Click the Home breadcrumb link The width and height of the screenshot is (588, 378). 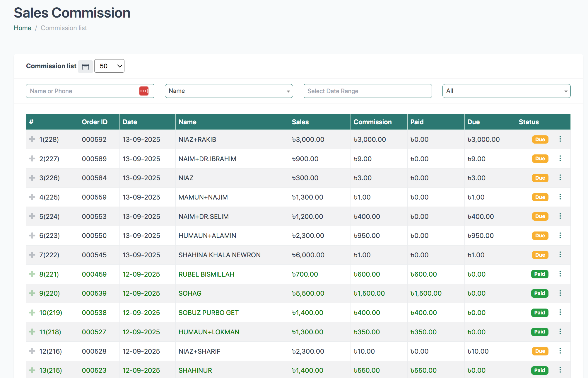tap(22, 28)
